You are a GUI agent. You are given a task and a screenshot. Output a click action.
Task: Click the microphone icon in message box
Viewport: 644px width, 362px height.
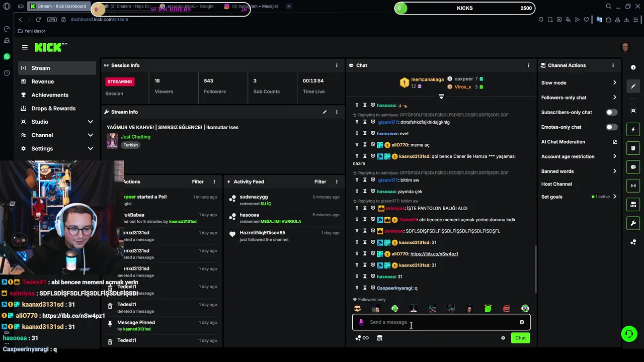pos(361,322)
